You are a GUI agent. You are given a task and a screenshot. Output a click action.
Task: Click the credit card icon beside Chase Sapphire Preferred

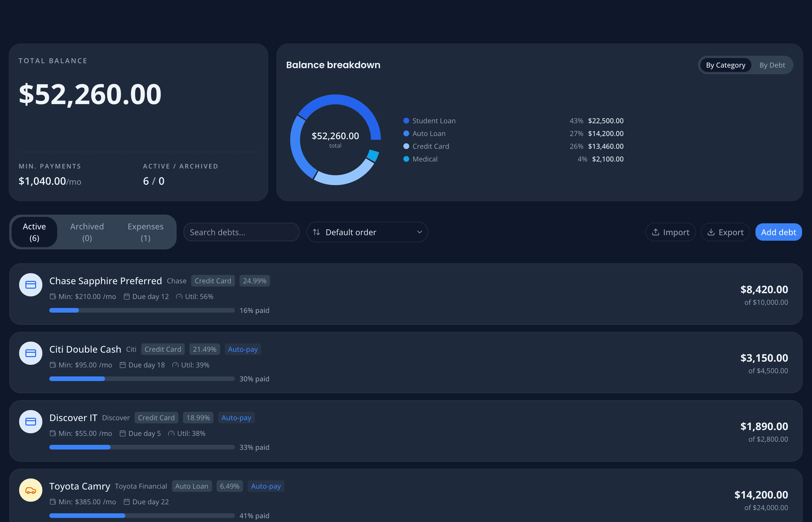(30, 285)
